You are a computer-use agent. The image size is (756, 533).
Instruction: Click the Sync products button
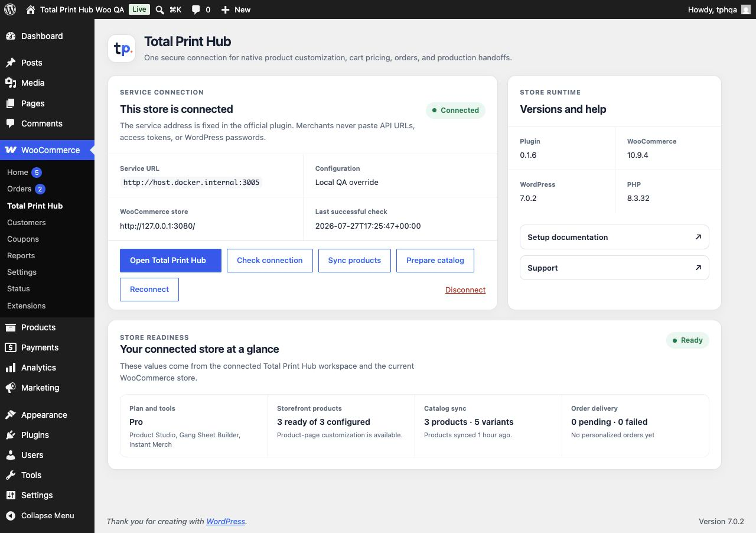354,261
